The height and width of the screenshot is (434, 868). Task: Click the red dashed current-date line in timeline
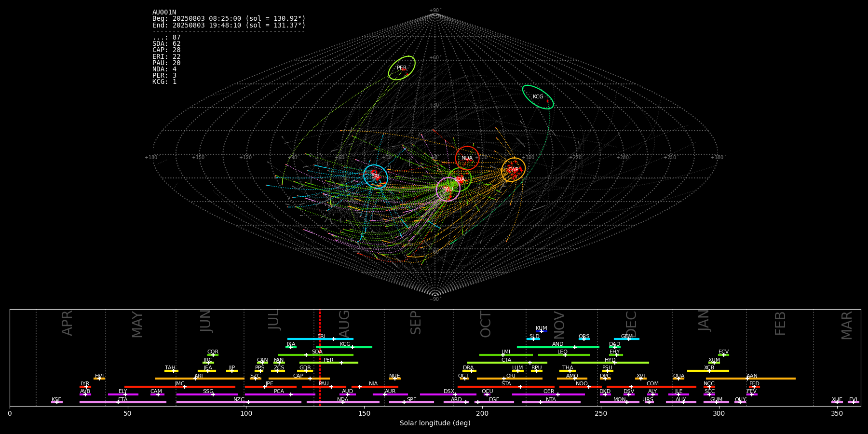tap(320, 357)
